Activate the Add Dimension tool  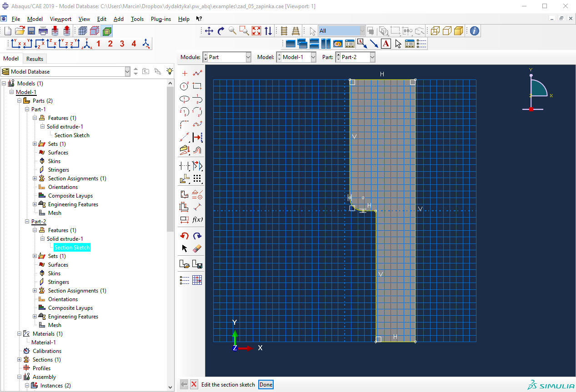pos(197,207)
